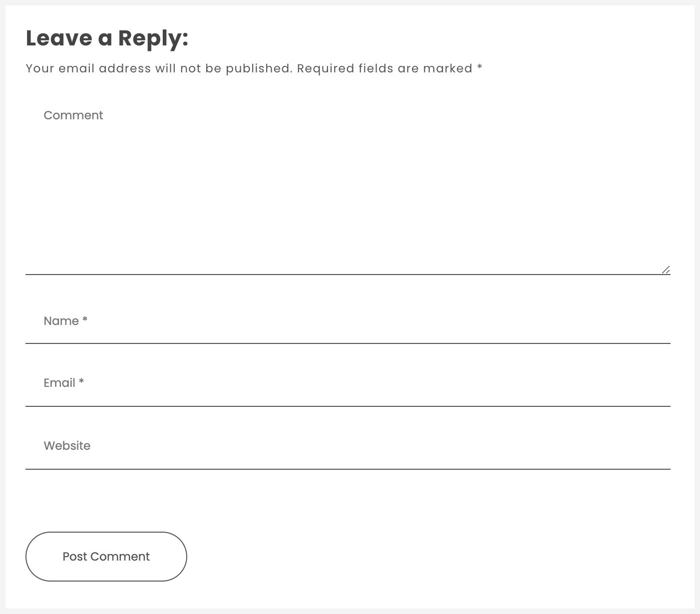This screenshot has width=700, height=614.
Task: Click the 'Comment' placeholder text
Action: point(73,115)
